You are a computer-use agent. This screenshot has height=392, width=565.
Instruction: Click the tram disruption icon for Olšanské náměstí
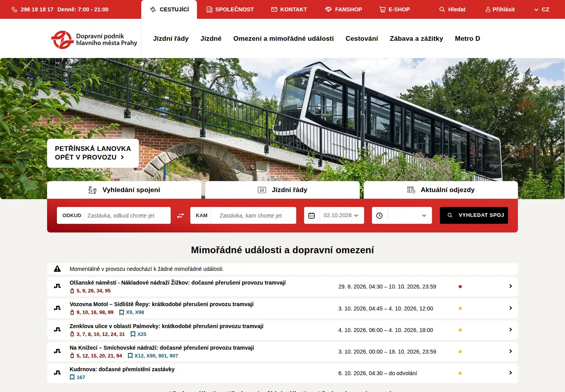click(x=57, y=287)
